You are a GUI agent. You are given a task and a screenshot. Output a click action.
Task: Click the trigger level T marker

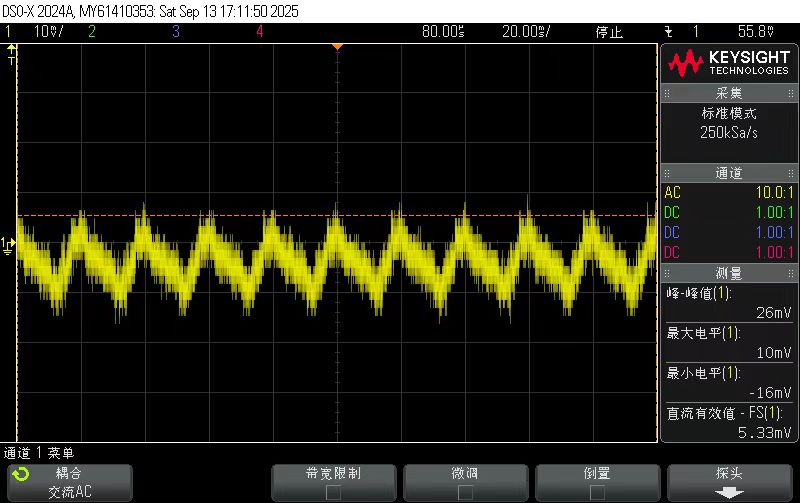(x=11, y=55)
